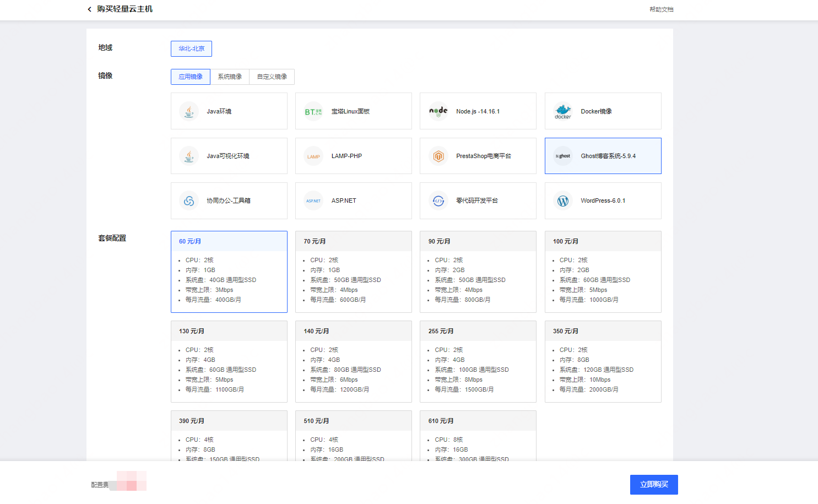The image size is (818, 504).
Task: Click the 套餐配置 section label
Action: click(112, 238)
